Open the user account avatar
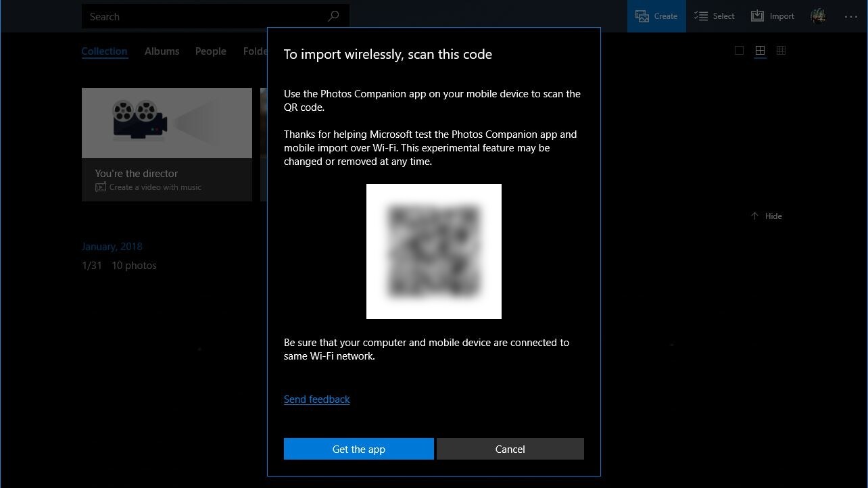Viewport: 868px width, 488px height. tap(818, 16)
